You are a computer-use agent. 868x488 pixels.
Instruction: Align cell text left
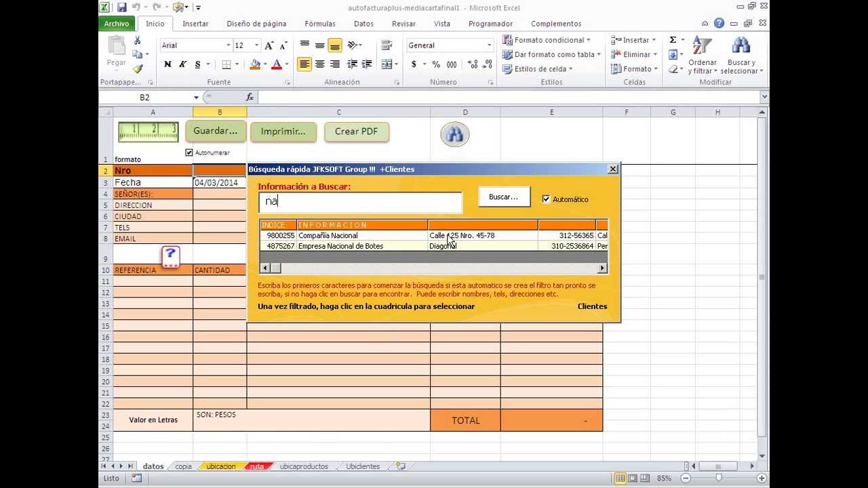click(304, 64)
